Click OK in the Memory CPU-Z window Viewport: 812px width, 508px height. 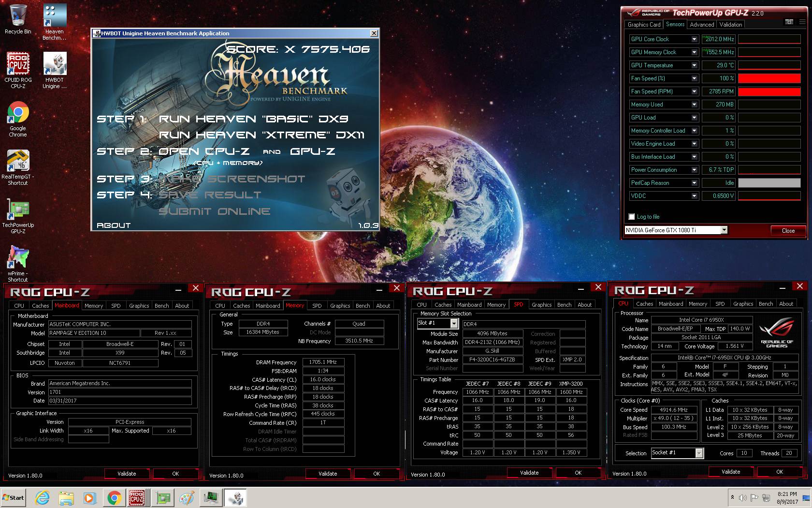[377, 474]
